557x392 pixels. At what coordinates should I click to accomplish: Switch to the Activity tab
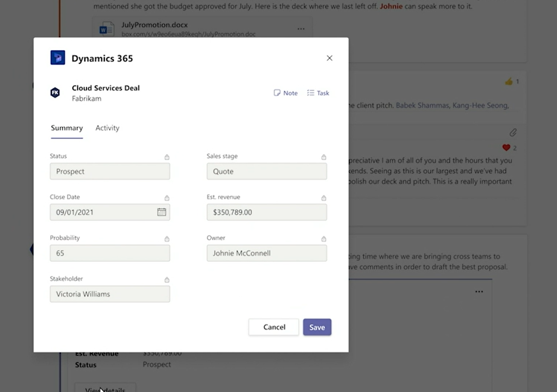[107, 128]
